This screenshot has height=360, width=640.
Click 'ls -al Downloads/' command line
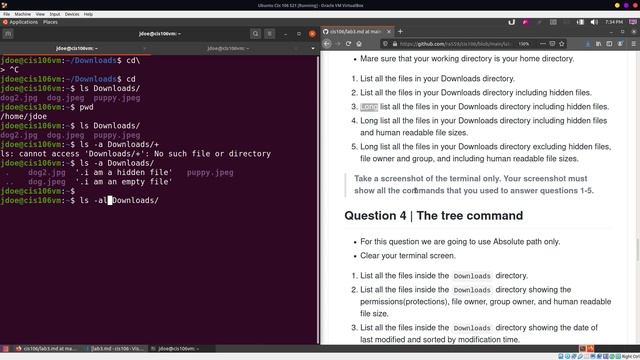tap(119, 200)
